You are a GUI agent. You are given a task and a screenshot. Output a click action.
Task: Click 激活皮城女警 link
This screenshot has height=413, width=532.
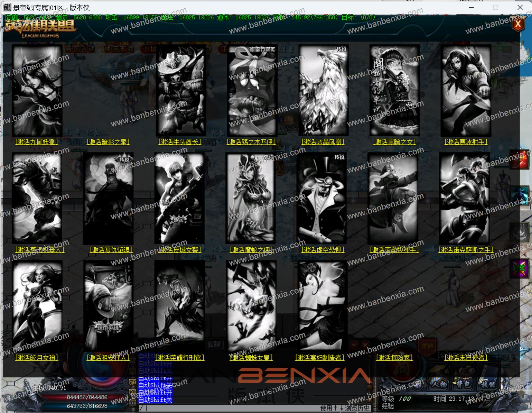point(180,250)
